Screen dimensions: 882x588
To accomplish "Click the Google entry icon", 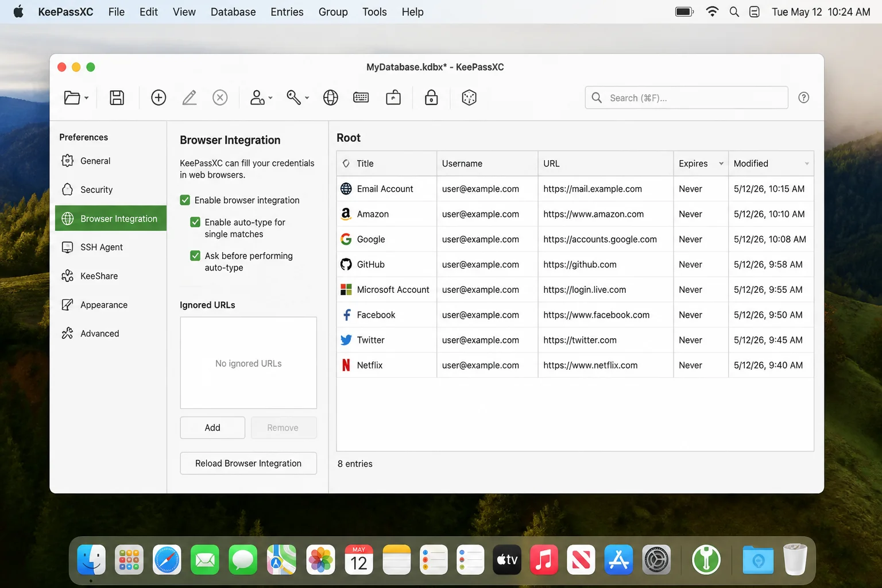I will click(x=346, y=239).
